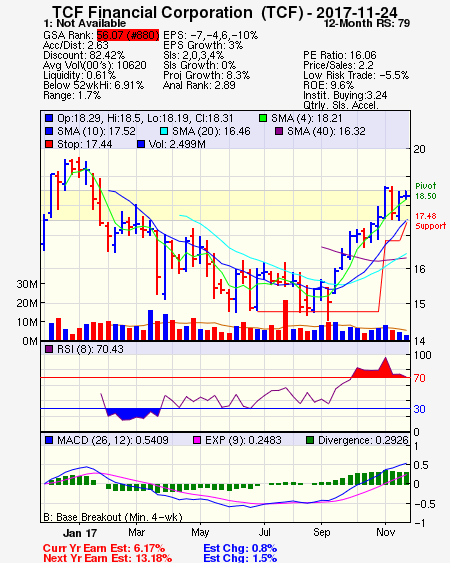450x563 pixels.
Task: Click the Est Chg: 1.5% text
Action: click(x=240, y=558)
